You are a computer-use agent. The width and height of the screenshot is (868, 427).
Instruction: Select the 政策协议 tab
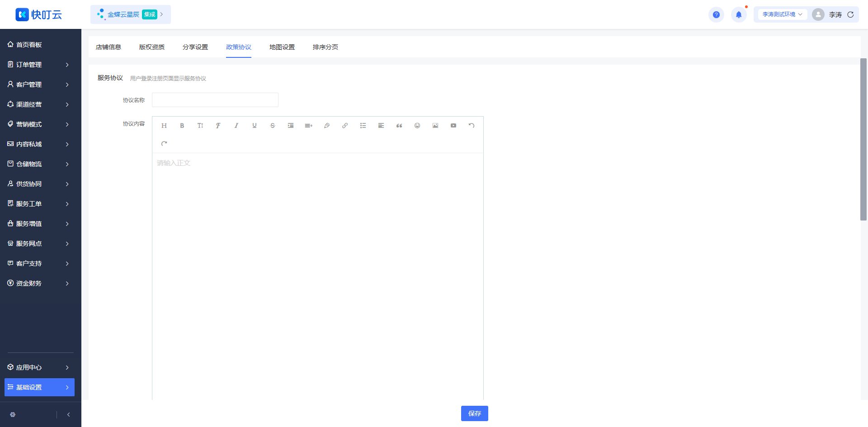(239, 47)
